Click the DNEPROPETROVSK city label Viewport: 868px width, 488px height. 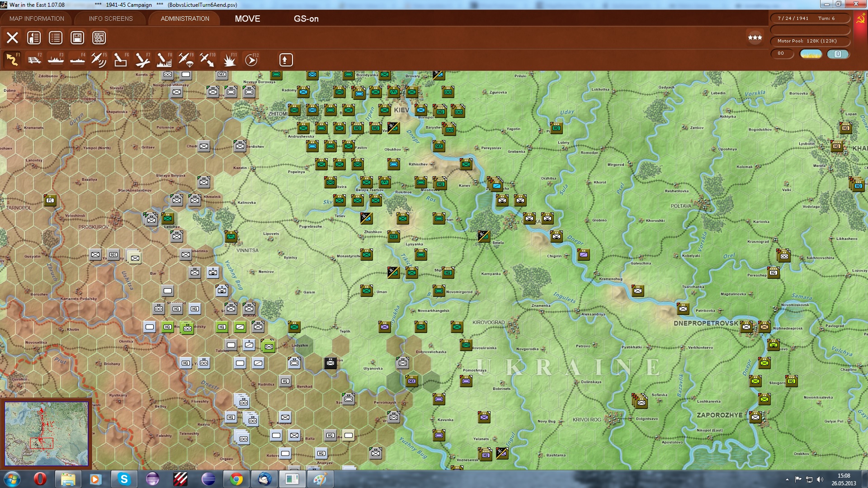706,324
